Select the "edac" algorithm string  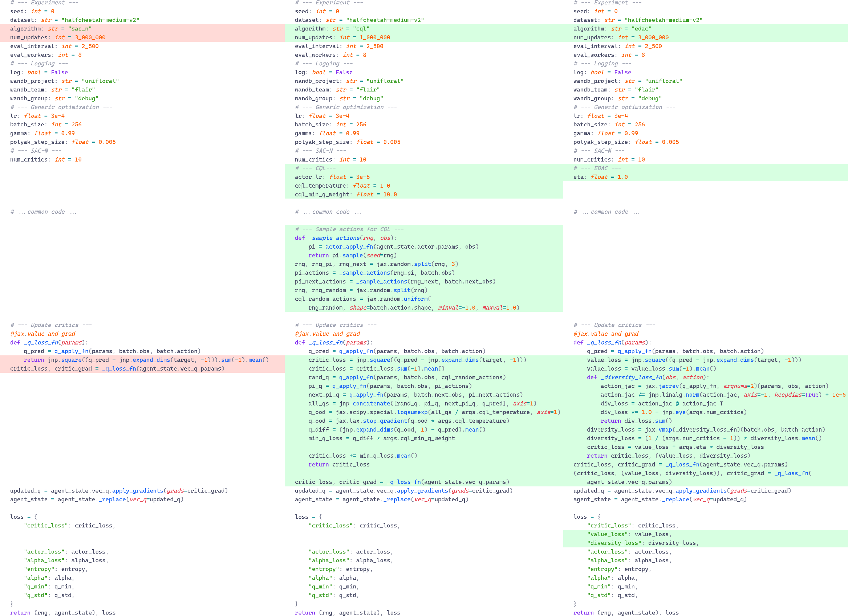click(x=641, y=29)
